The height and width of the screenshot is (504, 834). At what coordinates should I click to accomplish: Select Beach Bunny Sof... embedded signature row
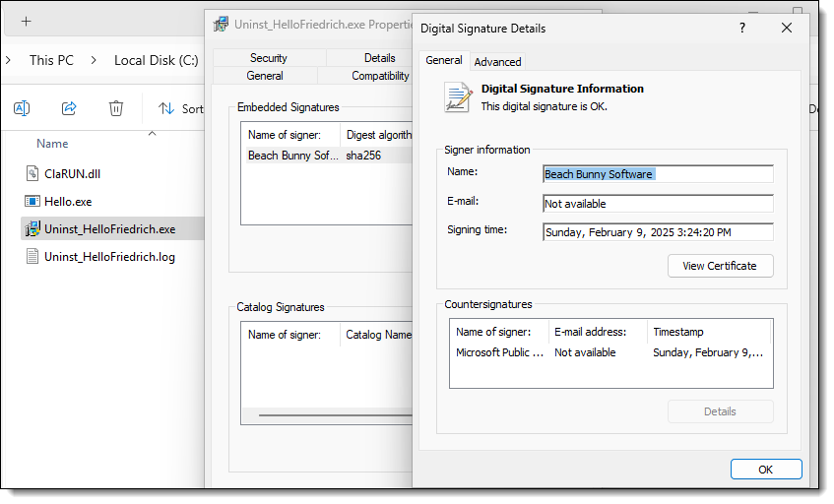[329, 156]
